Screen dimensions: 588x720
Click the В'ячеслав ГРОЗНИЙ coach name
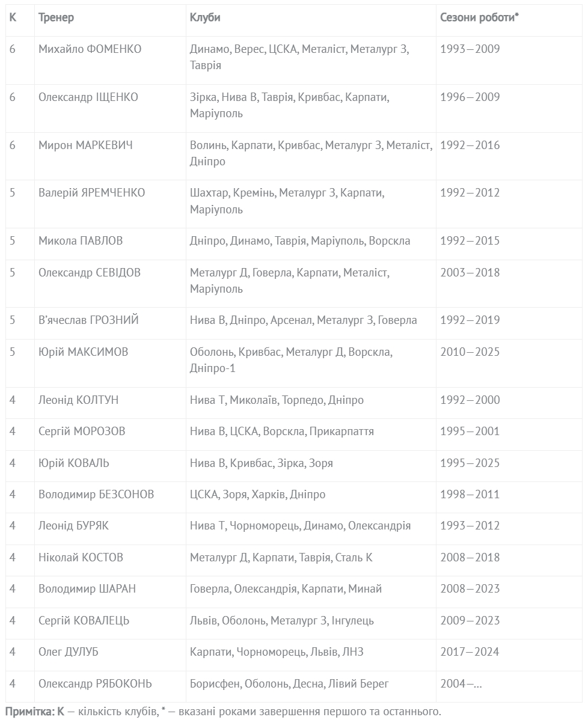pos(88,320)
